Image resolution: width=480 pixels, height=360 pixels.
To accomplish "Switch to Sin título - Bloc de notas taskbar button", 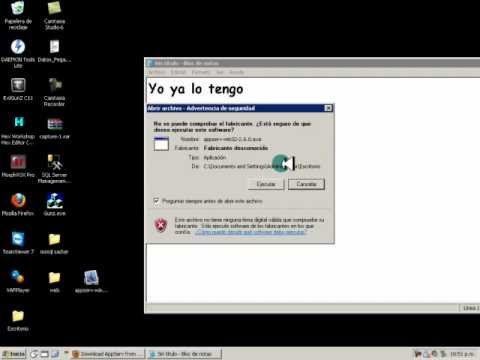I will pyautogui.click(x=184, y=354).
